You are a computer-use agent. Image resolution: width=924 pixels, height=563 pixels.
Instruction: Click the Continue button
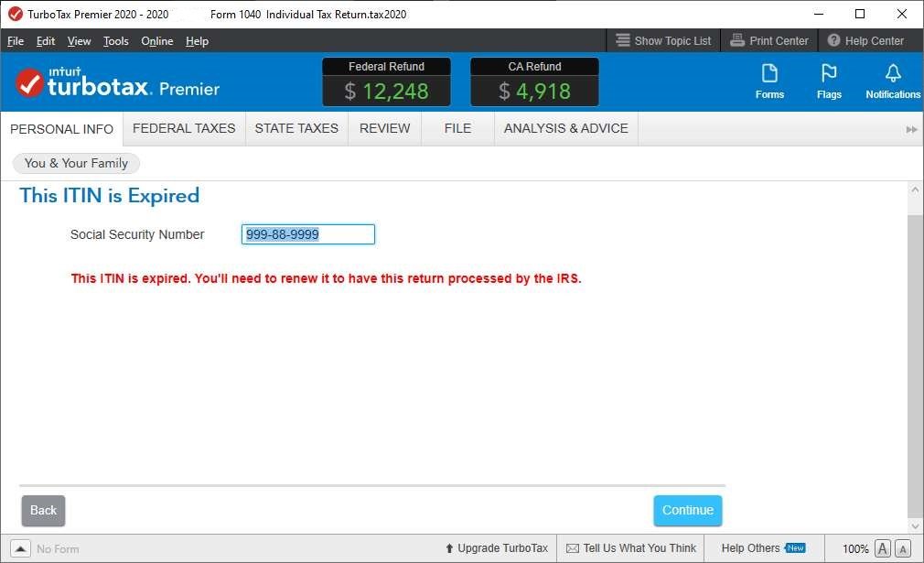coord(688,511)
